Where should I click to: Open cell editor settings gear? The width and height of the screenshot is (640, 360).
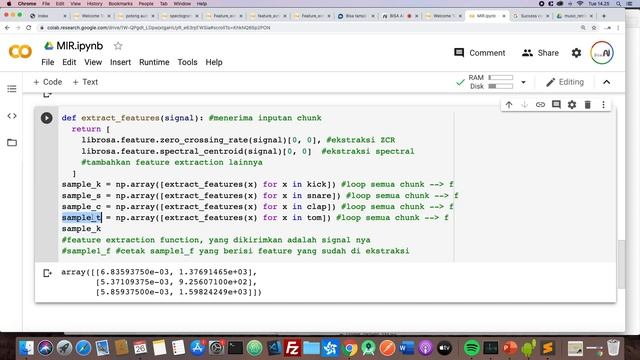click(572, 105)
